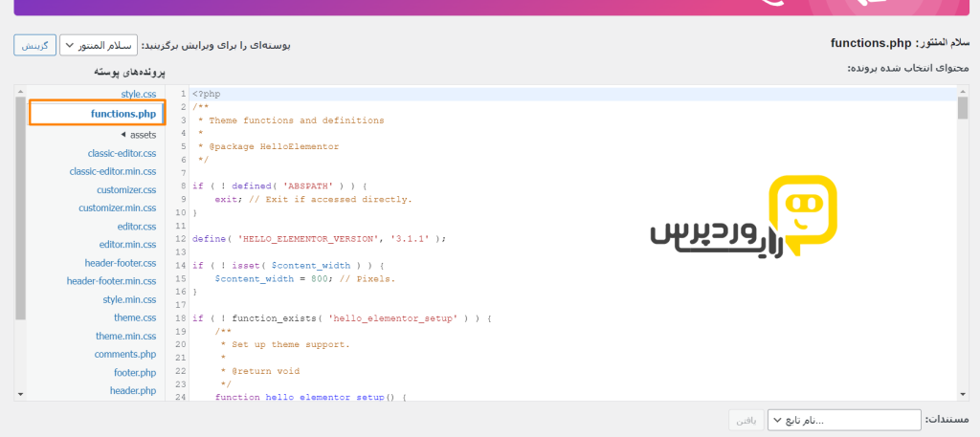
Task: Click the file list scrollbar thumb
Action: tap(21, 208)
